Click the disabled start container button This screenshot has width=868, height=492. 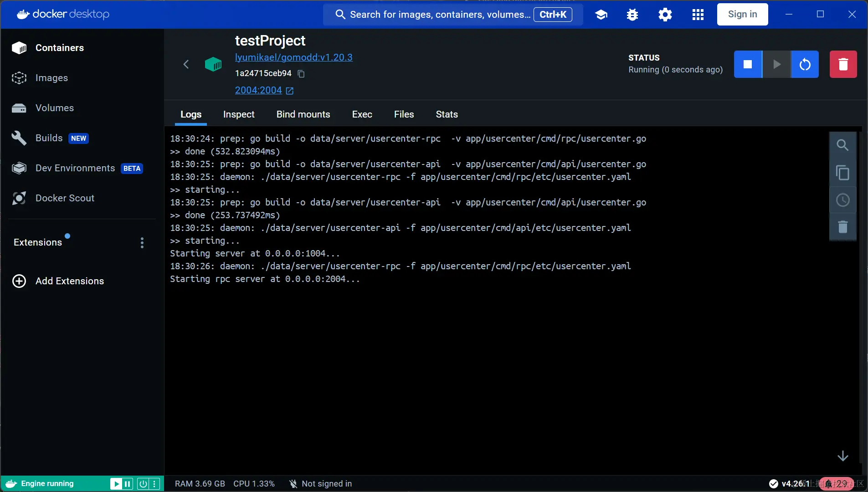tap(776, 64)
